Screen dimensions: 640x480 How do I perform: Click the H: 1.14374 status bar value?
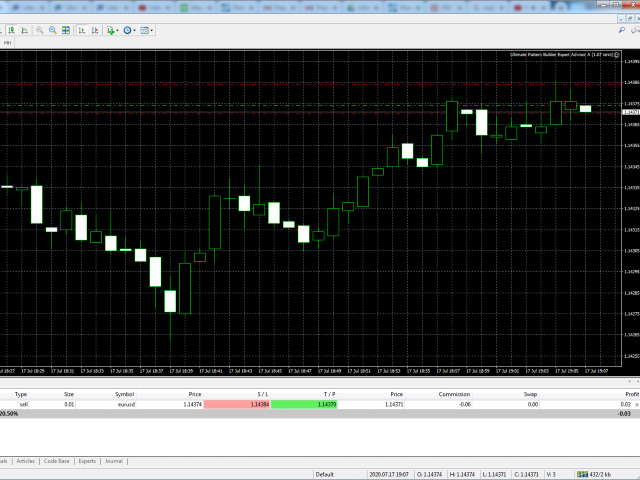[x=462, y=474]
